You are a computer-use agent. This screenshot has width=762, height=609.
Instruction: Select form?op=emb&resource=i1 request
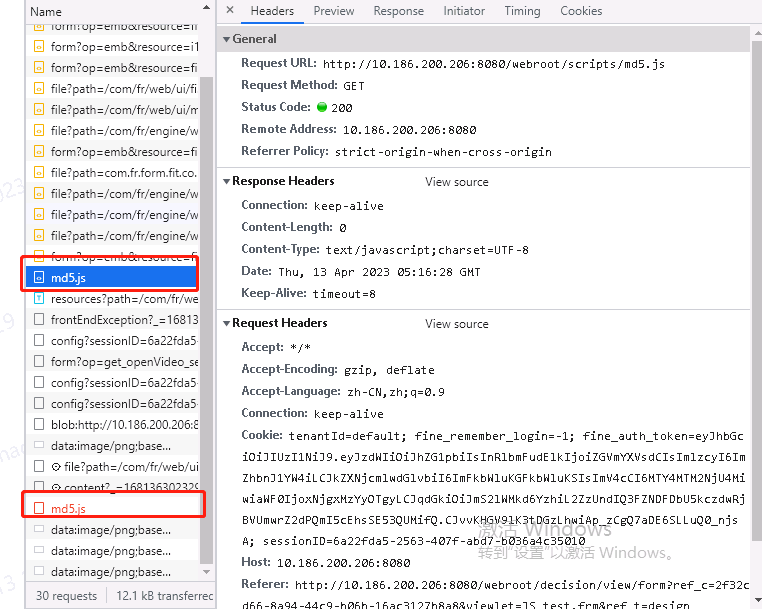pos(113,47)
